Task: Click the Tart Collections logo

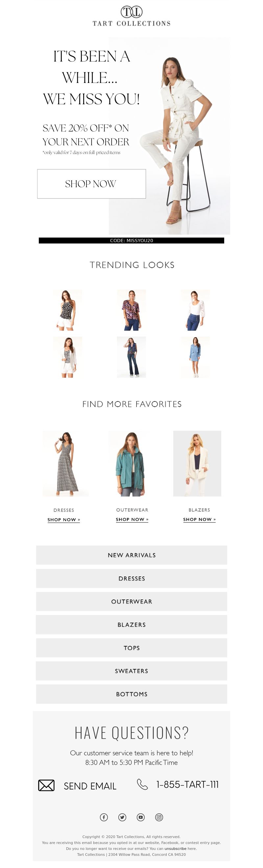Action: click(x=131, y=16)
